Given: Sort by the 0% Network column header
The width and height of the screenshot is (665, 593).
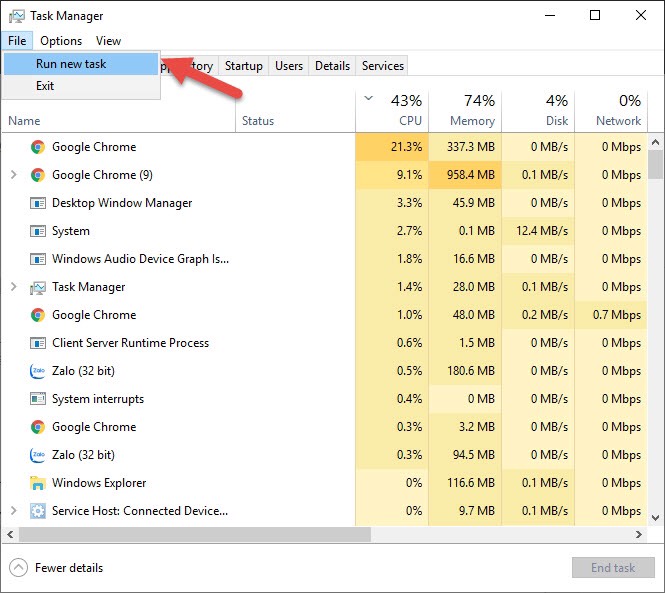Looking at the screenshot, I should 611,112.
